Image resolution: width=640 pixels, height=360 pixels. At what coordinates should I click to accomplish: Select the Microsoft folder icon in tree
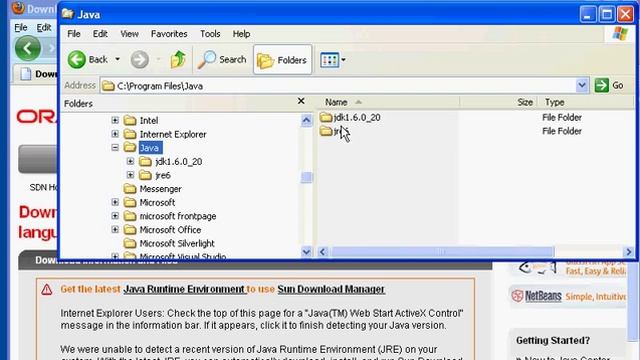[130, 202]
